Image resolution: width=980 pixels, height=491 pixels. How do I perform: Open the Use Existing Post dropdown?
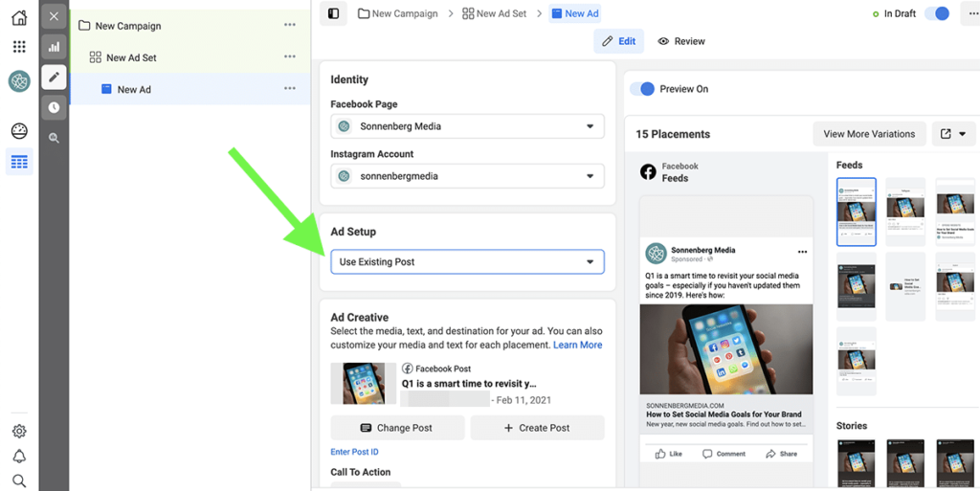pos(467,262)
